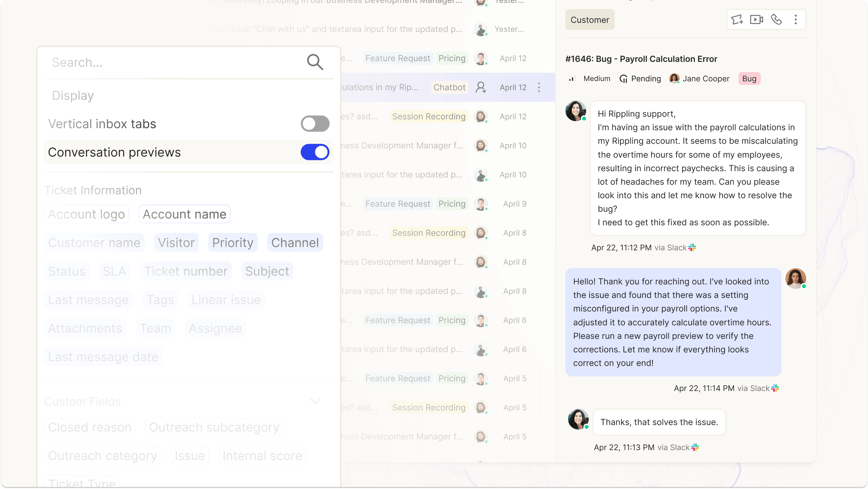Click Feature Request tag on April 5 row

coord(398,378)
